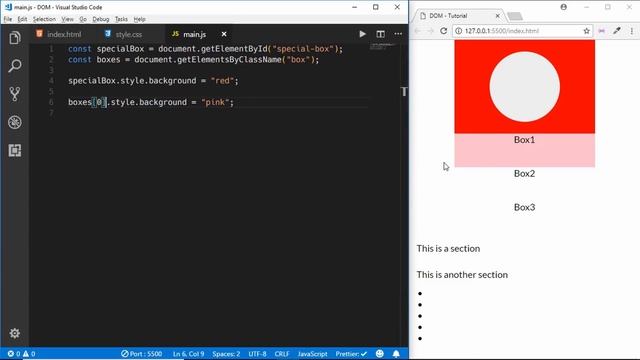Open Chrome's three-dot menu

(x=632, y=31)
